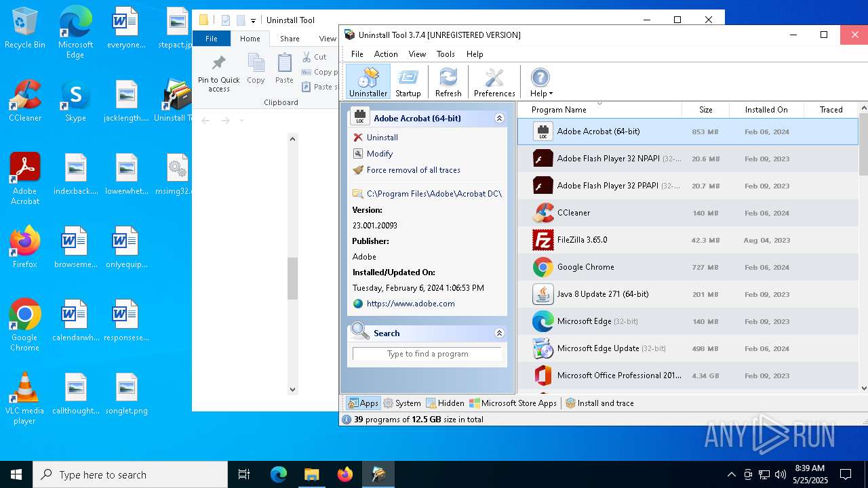Collapse the Search panel section
This screenshot has height=488, width=868.
coord(499,333)
